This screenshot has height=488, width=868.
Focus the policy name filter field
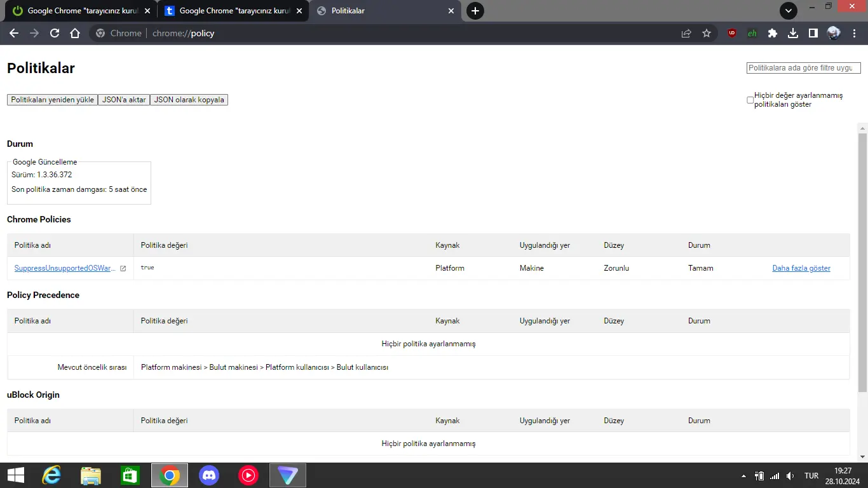coord(804,68)
